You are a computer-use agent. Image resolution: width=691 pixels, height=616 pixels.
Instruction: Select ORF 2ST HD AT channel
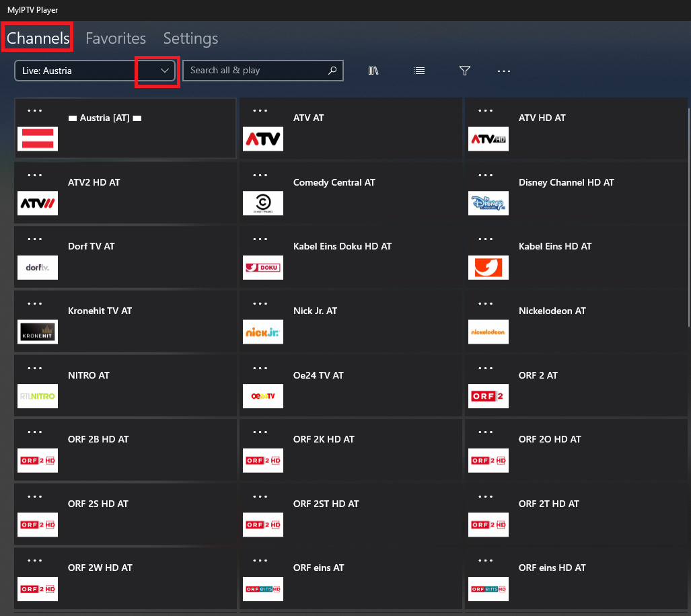click(351, 514)
